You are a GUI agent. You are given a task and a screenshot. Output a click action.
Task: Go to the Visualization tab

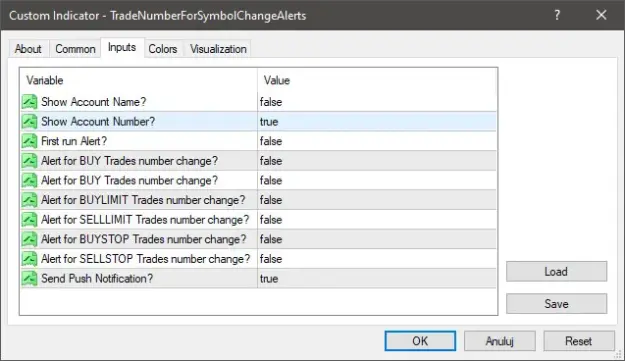pyautogui.click(x=218, y=49)
